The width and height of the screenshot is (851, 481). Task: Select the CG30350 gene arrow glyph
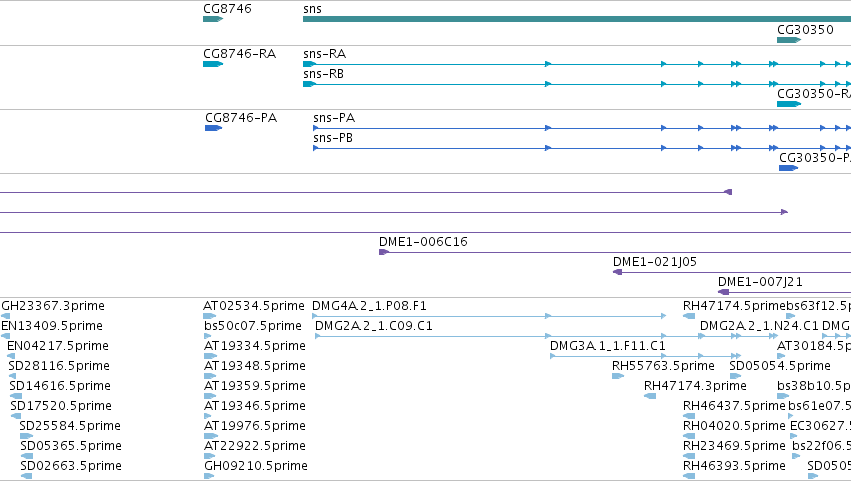(x=789, y=40)
